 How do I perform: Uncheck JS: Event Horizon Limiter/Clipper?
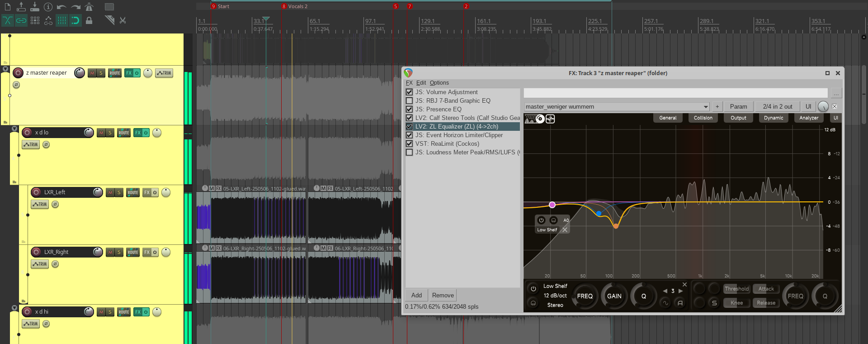pos(409,135)
